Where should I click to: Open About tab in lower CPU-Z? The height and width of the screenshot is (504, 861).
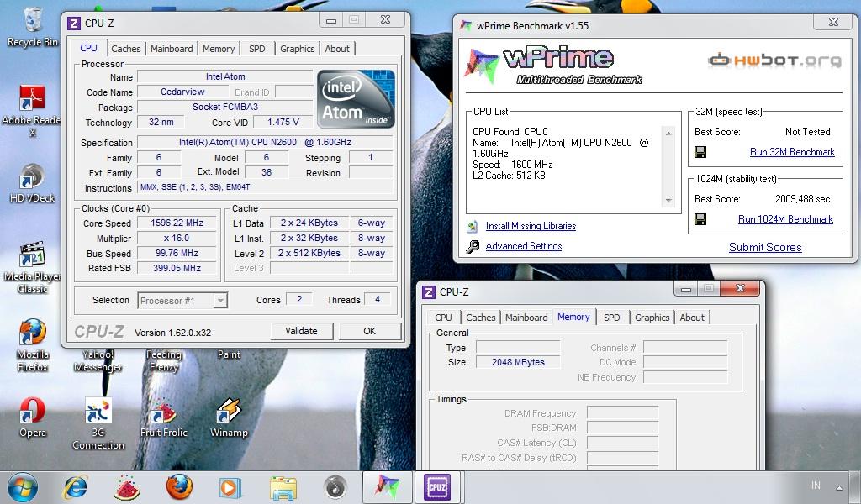[692, 318]
